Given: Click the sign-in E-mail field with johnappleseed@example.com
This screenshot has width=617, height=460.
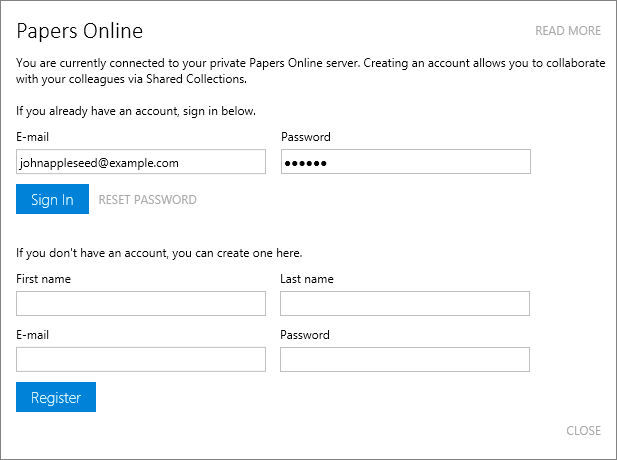Looking at the screenshot, I should coord(141,161).
